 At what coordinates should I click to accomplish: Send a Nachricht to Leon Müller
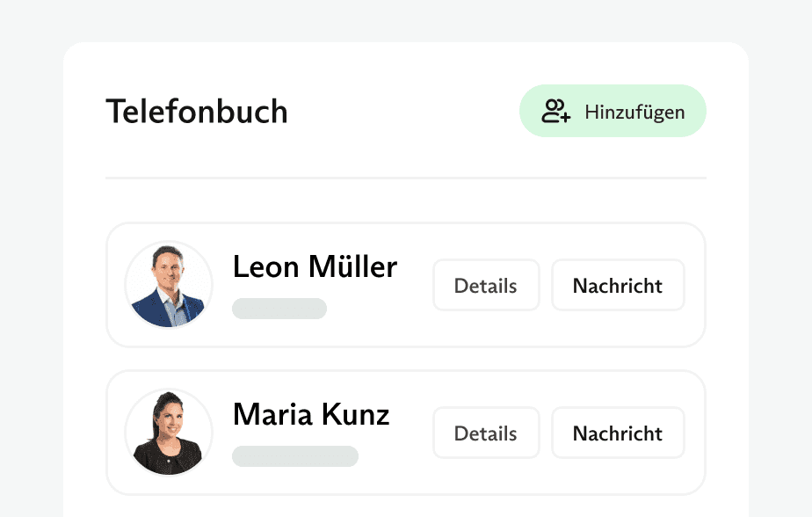[x=618, y=286]
